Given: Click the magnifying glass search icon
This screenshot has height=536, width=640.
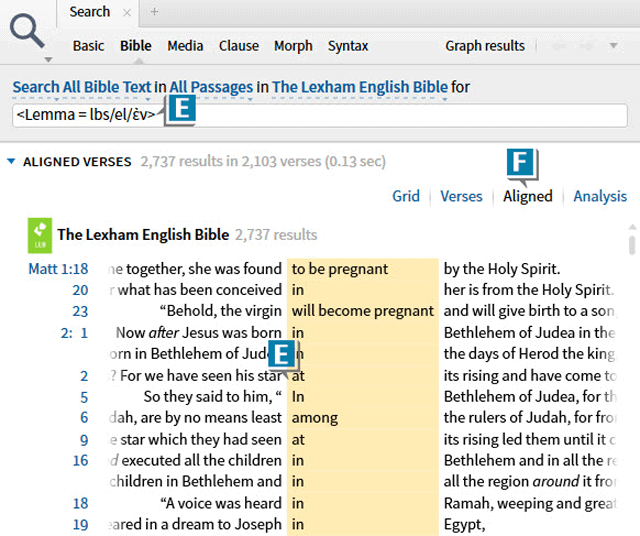Looking at the screenshot, I should pos(27,34).
